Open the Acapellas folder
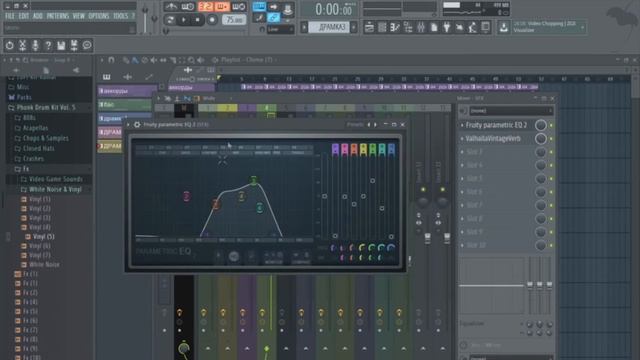 (x=35, y=128)
